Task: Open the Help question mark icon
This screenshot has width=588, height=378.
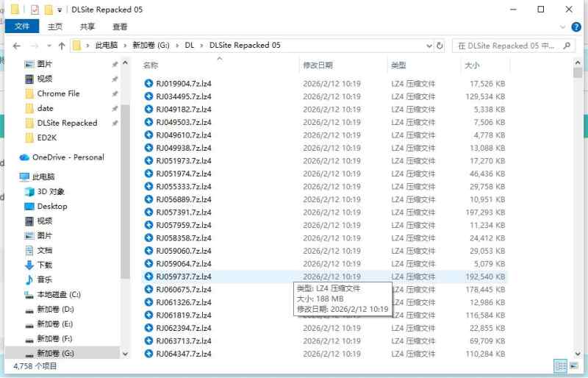Action: click(x=576, y=26)
